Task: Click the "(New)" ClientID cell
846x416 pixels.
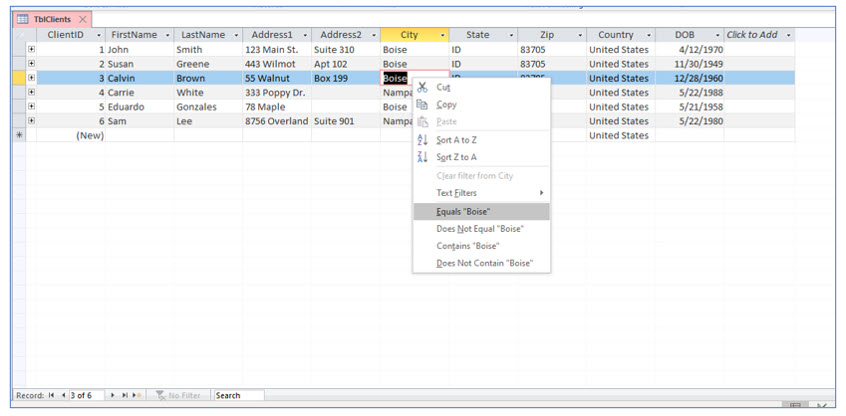Action: point(71,135)
